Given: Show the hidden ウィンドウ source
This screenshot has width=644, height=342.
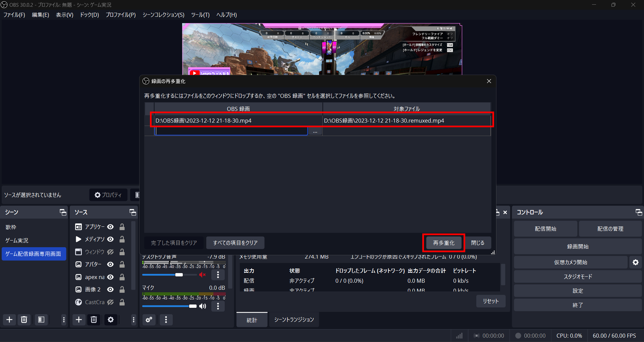Looking at the screenshot, I should click(x=110, y=252).
